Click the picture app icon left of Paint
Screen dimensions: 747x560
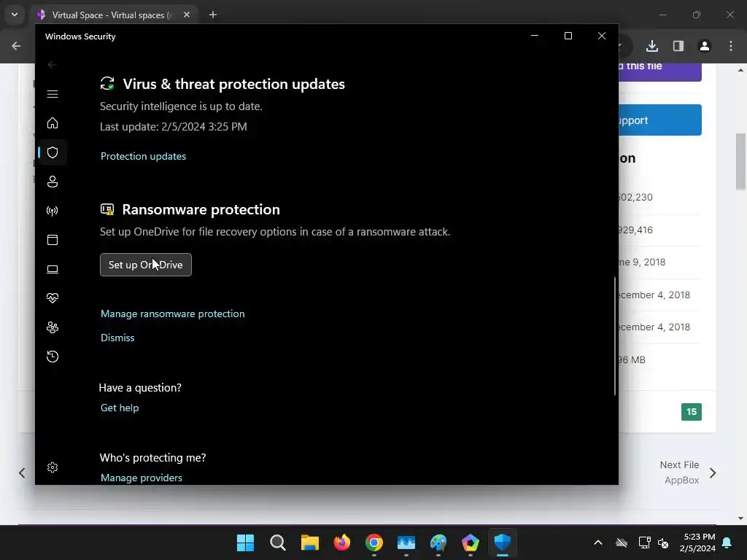(406, 542)
